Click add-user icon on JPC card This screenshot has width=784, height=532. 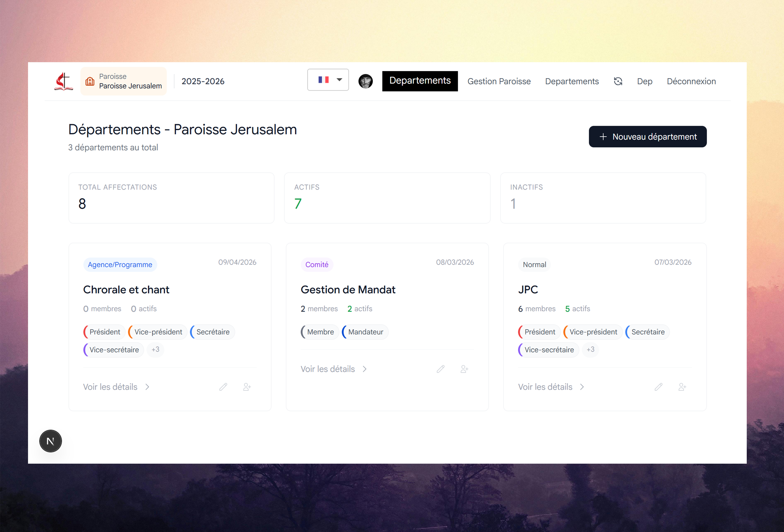[x=682, y=387]
